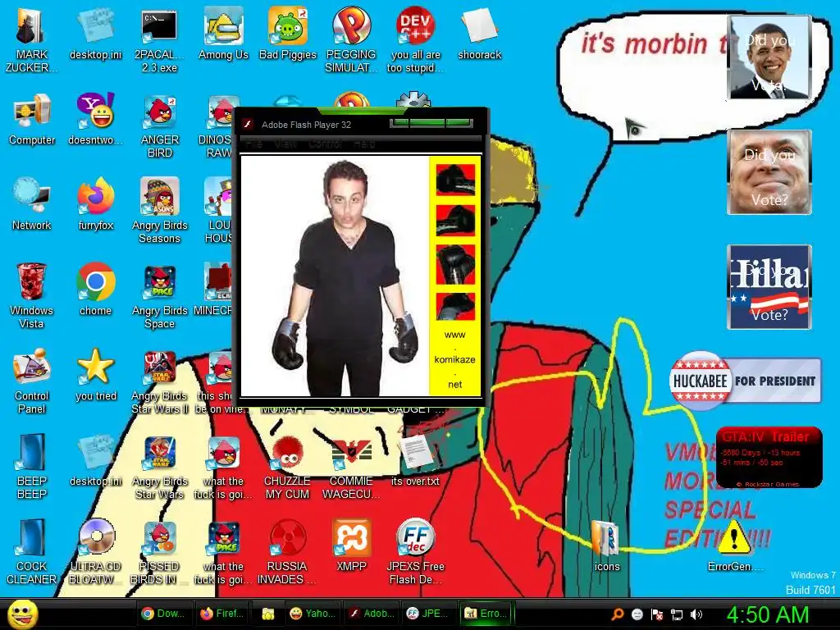Open Control menu in Adobe Flash Player
The width and height of the screenshot is (840, 630).
pos(325,144)
